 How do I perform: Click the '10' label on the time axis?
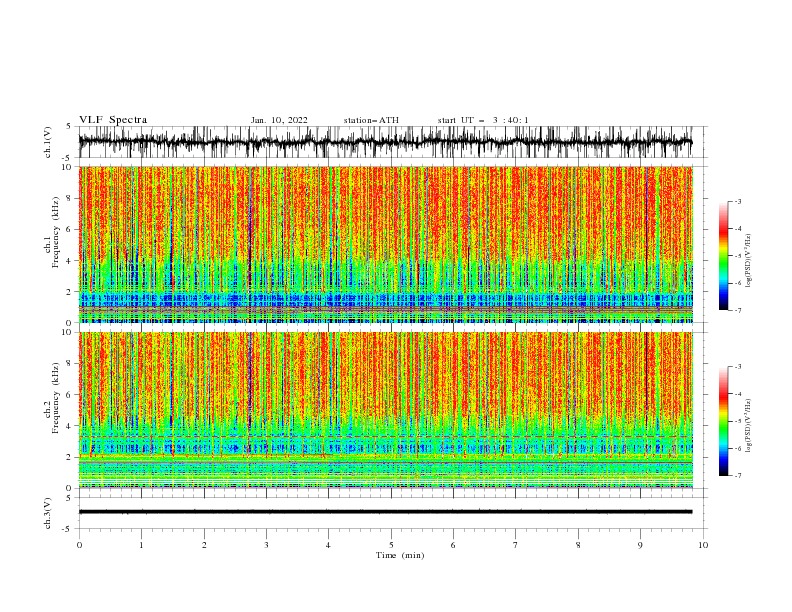(x=703, y=545)
